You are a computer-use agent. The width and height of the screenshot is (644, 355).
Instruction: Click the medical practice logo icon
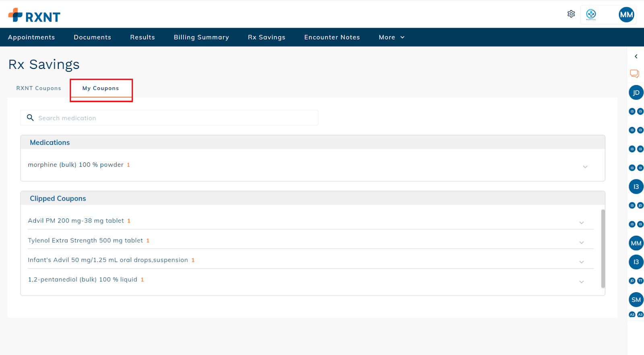[591, 15]
